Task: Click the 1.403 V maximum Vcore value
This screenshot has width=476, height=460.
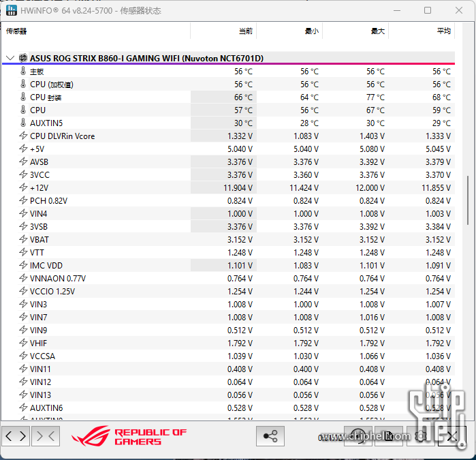Action: 372,136
